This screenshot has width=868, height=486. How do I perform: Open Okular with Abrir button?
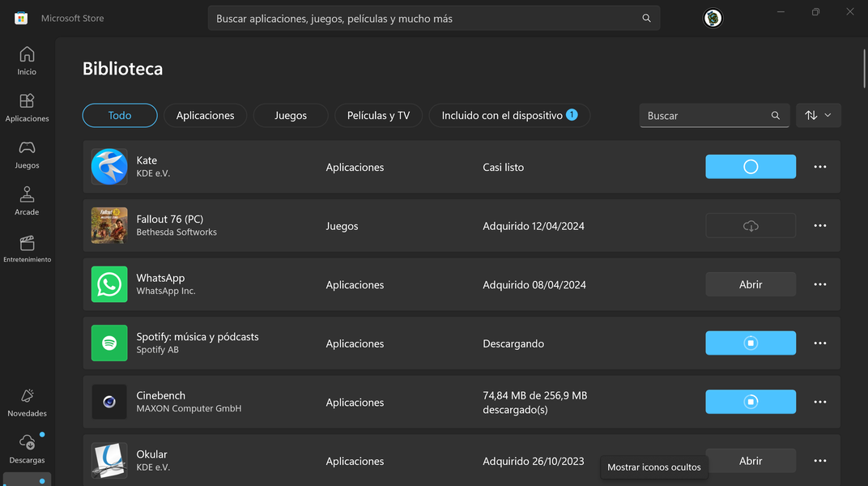coord(751,461)
